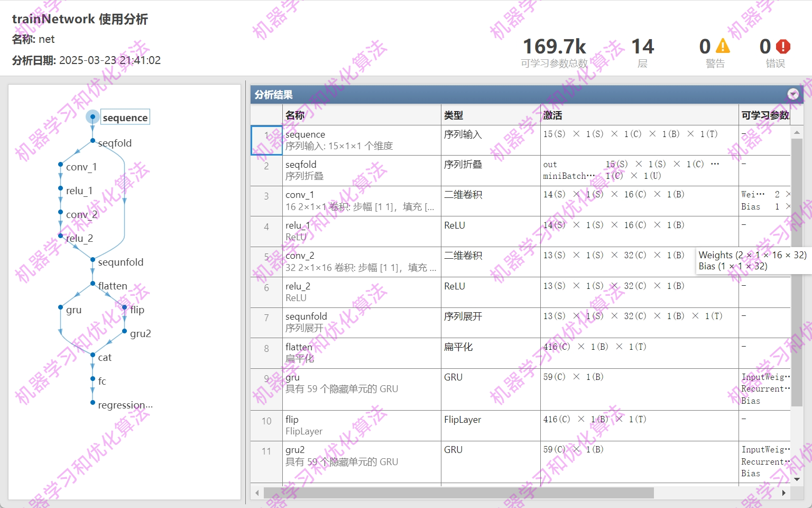812x508 pixels.
Task: Select the fc layer node in the diagram
Action: (101, 381)
